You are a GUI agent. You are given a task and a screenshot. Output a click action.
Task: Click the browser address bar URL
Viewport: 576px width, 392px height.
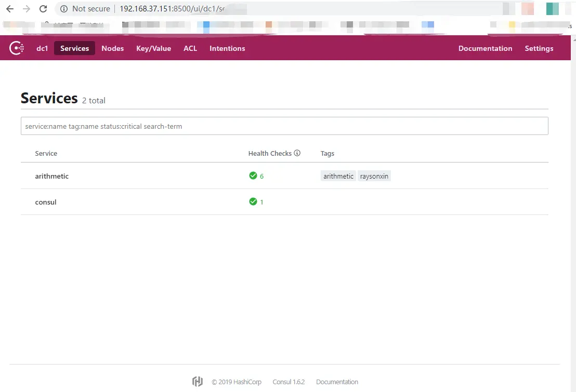click(x=172, y=9)
